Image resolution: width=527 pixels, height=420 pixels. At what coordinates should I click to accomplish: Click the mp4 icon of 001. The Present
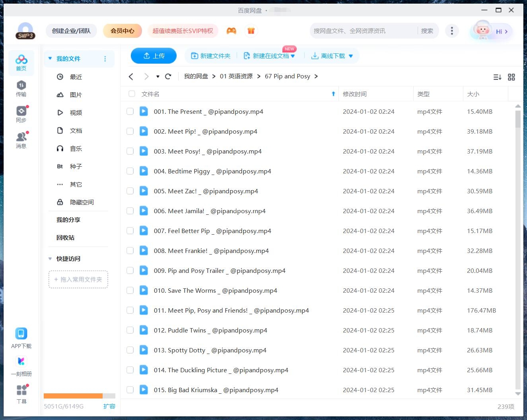[144, 111]
